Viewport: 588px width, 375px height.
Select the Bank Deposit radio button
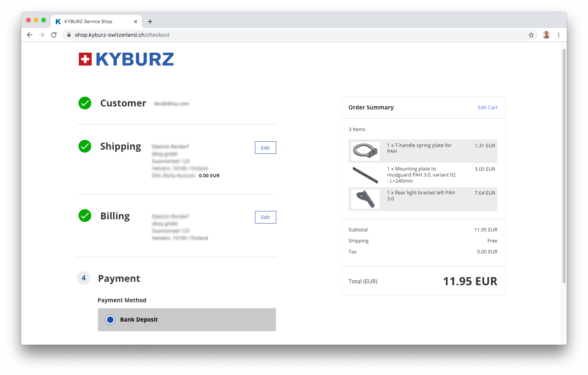[x=110, y=320]
